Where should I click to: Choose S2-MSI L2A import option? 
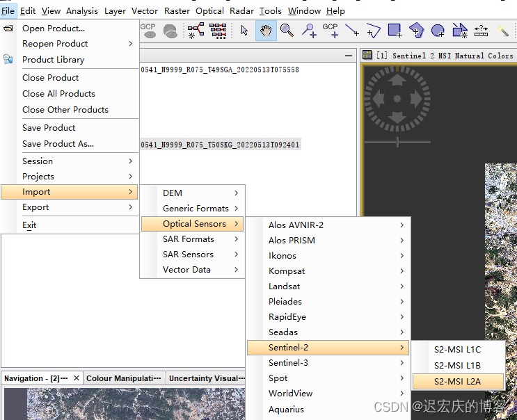[x=458, y=382]
